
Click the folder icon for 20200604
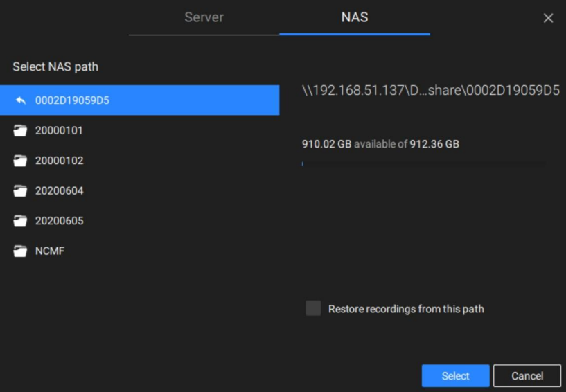20,191
